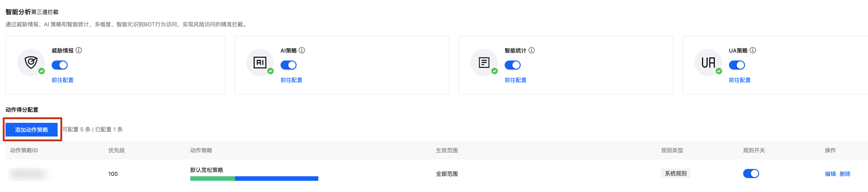
Task: Open 前往配置 link under UA策略
Action: coord(740,80)
